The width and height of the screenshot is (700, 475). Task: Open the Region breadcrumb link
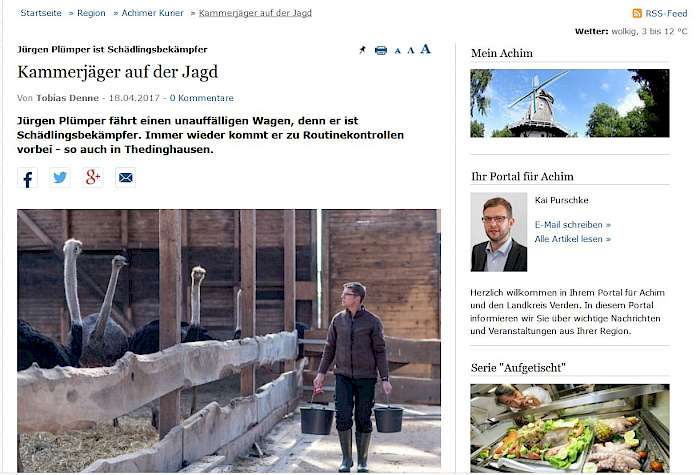91,13
